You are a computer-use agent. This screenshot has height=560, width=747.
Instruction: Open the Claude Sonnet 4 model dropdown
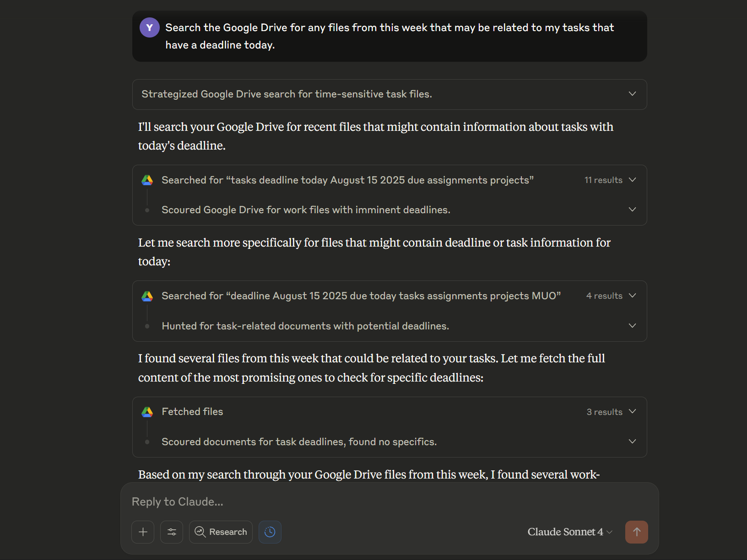(x=570, y=532)
